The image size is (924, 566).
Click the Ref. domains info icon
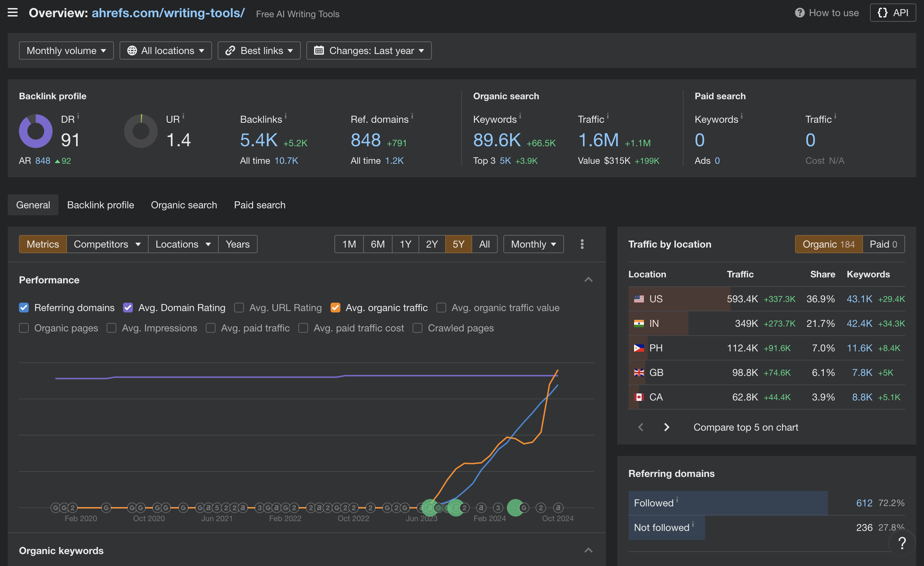tap(412, 116)
